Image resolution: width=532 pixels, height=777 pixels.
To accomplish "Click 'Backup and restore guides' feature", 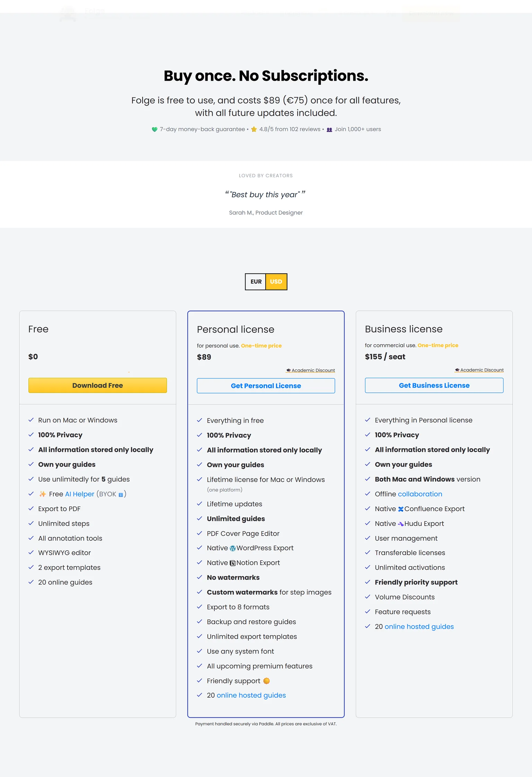I will (x=251, y=622).
